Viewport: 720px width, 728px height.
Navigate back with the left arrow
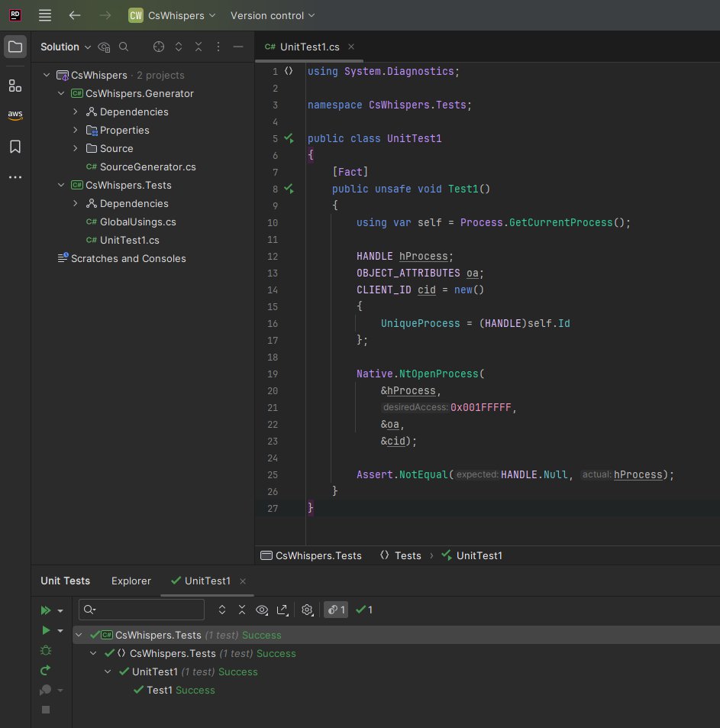coord(75,15)
